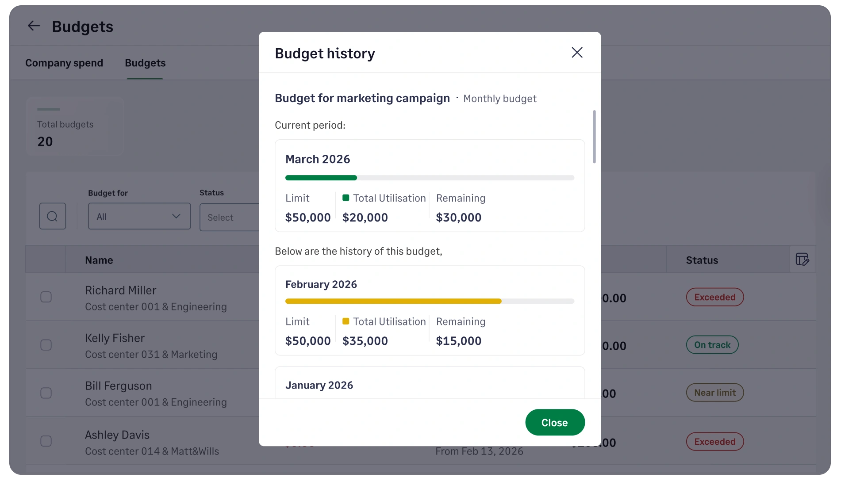
Task: Click the yellow Total Utilisation legend marker
Action: point(347,321)
